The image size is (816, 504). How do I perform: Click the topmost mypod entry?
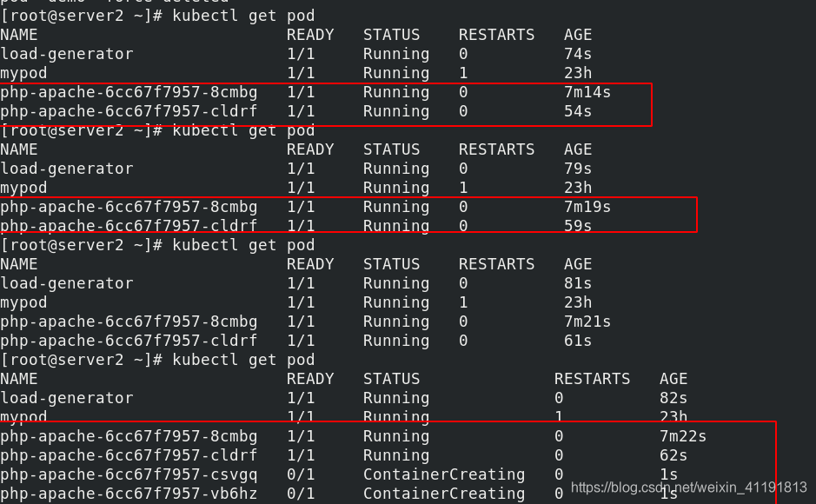[23, 73]
